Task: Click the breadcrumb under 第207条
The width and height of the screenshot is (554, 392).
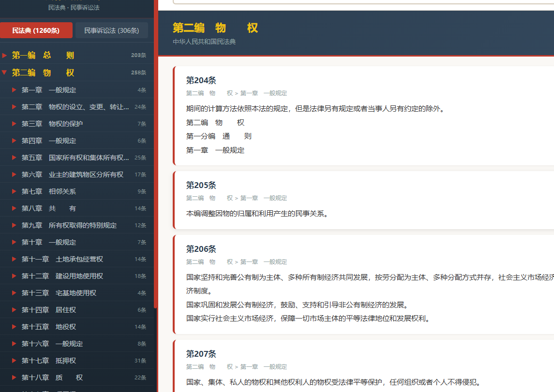Action: (237, 366)
